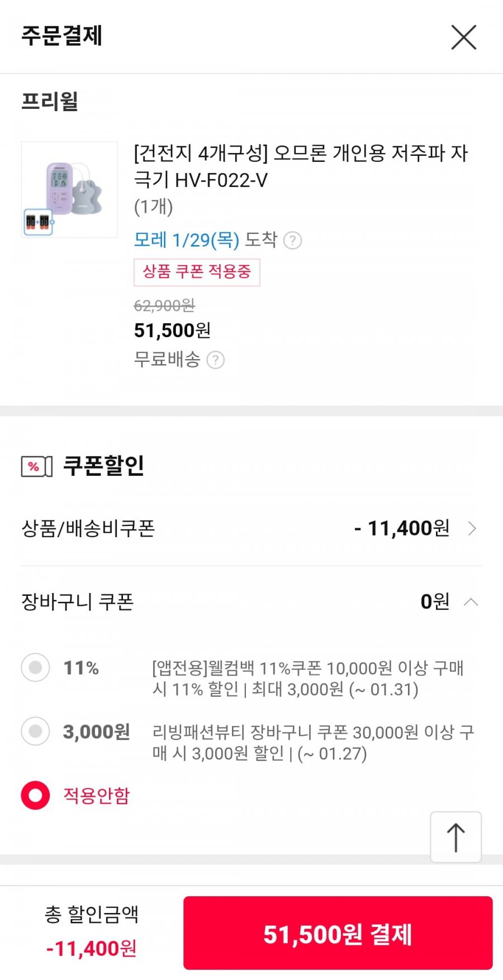The height and width of the screenshot is (980, 503).
Task: Select the 11% welcome-back coupon radio
Action: point(35,667)
